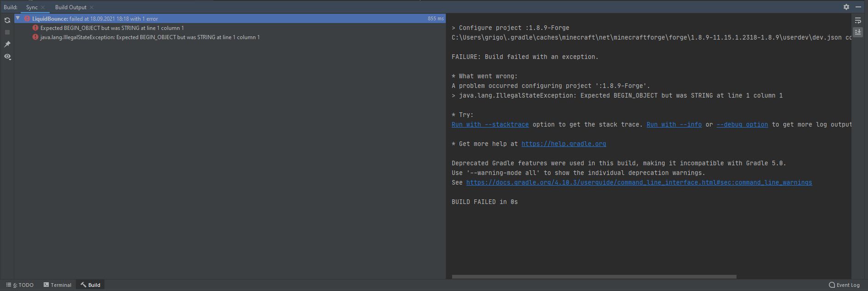Pin the current Build tab
The image size is (868, 291).
click(x=7, y=44)
